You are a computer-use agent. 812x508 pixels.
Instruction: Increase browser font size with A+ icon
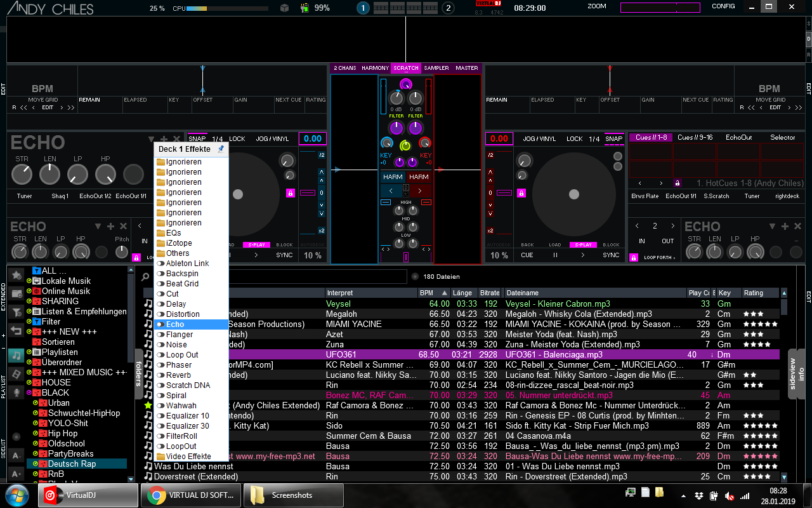(16, 474)
